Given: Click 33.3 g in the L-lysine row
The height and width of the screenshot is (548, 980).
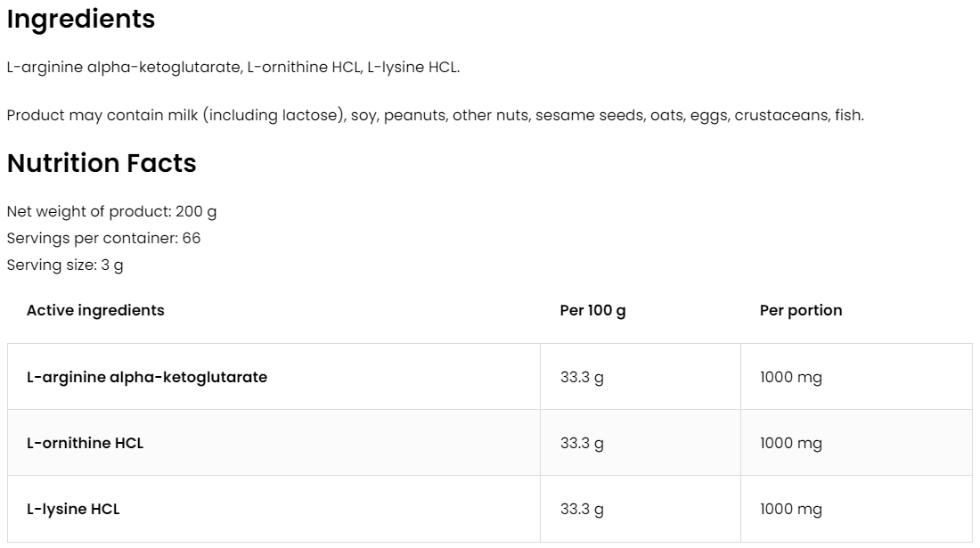Looking at the screenshot, I should 582,509.
